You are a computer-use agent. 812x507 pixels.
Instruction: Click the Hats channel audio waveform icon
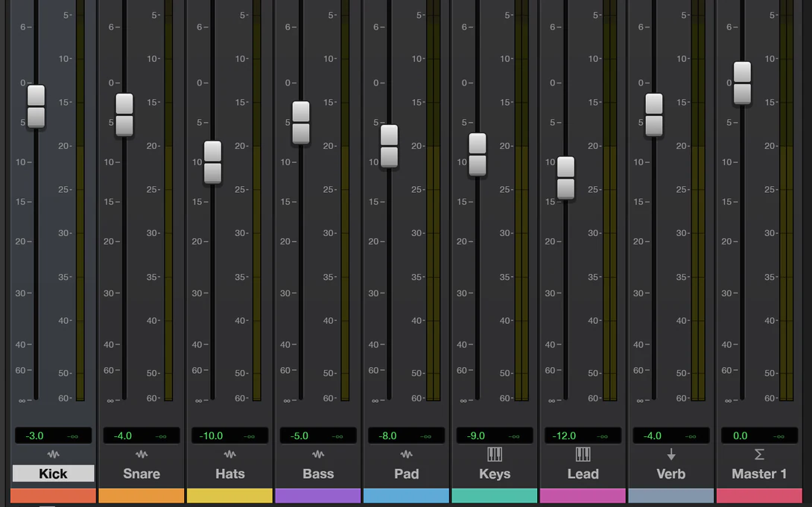pyautogui.click(x=230, y=454)
